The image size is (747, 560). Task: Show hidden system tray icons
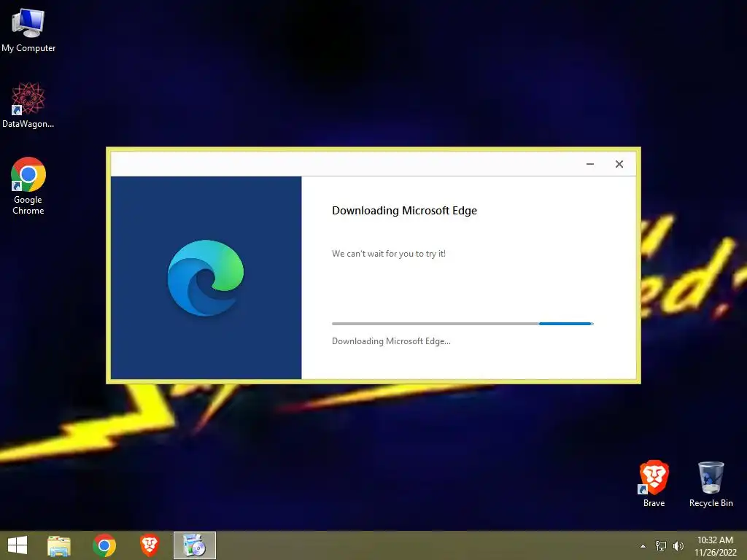[x=643, y=546]
